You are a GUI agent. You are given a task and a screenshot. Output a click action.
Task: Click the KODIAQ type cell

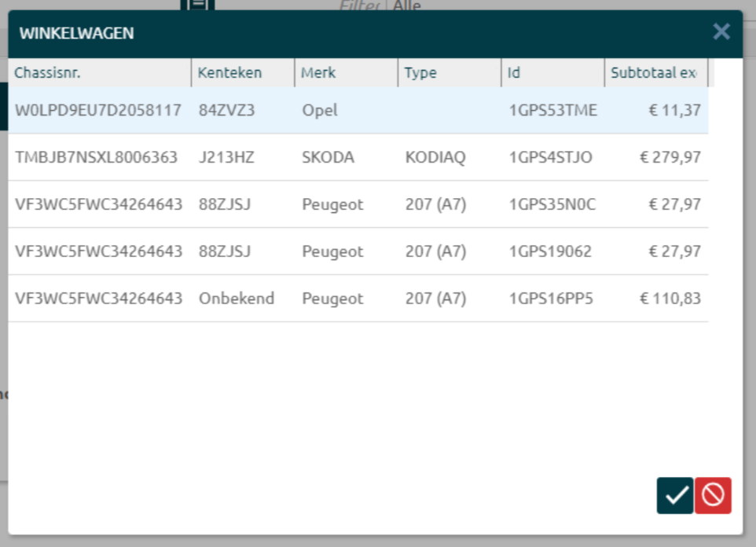(x=435, y=157)
